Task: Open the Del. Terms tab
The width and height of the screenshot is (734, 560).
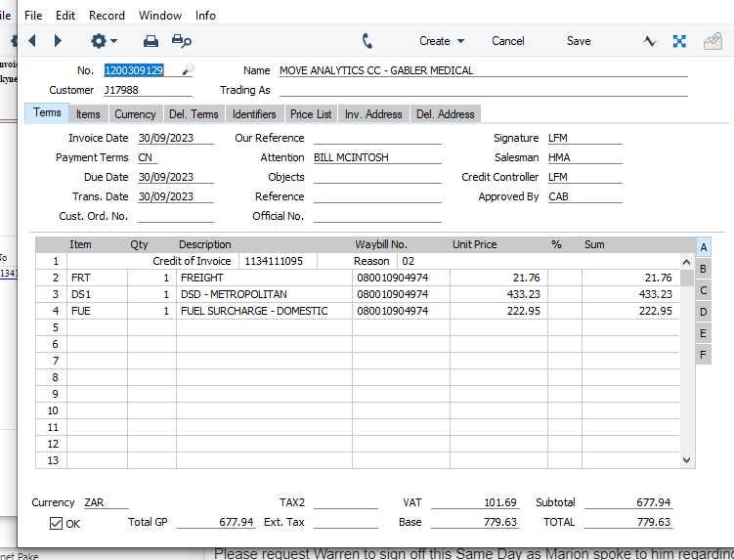Action: tap(194, 114)
